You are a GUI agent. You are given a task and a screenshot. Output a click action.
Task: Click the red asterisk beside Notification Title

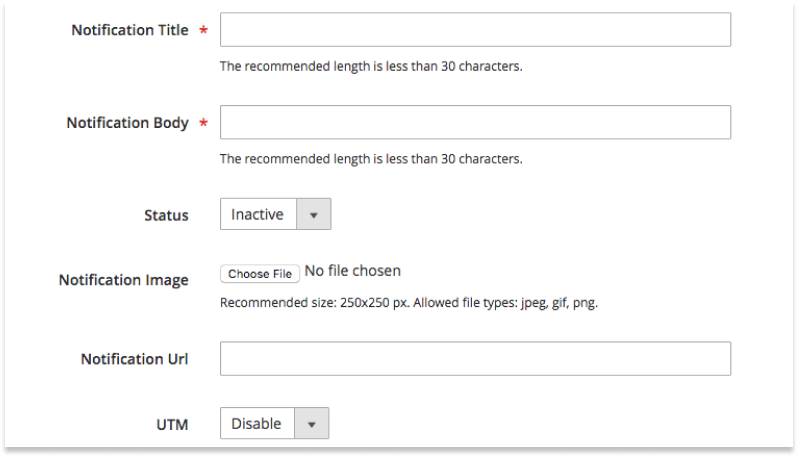pyautogui.click(x=204, y=30)
